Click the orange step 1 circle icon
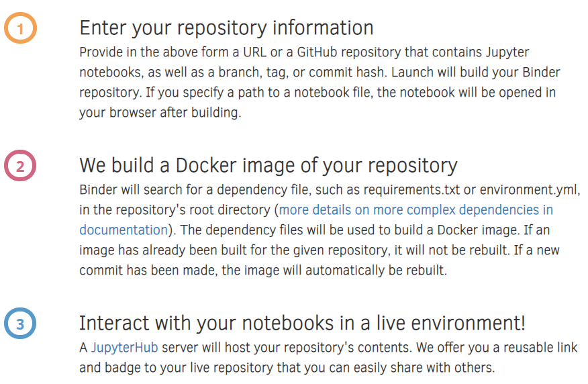The width and height of the screenshot is (588, 384). 20,28
